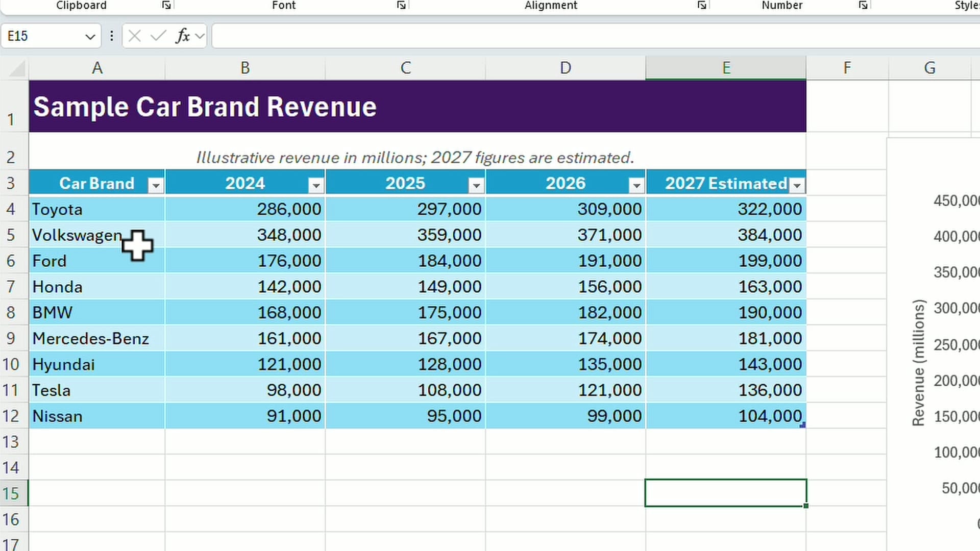Viewport: 980px width, 551px height.
Task: Select the Honda cell
Action: [97, 287]
